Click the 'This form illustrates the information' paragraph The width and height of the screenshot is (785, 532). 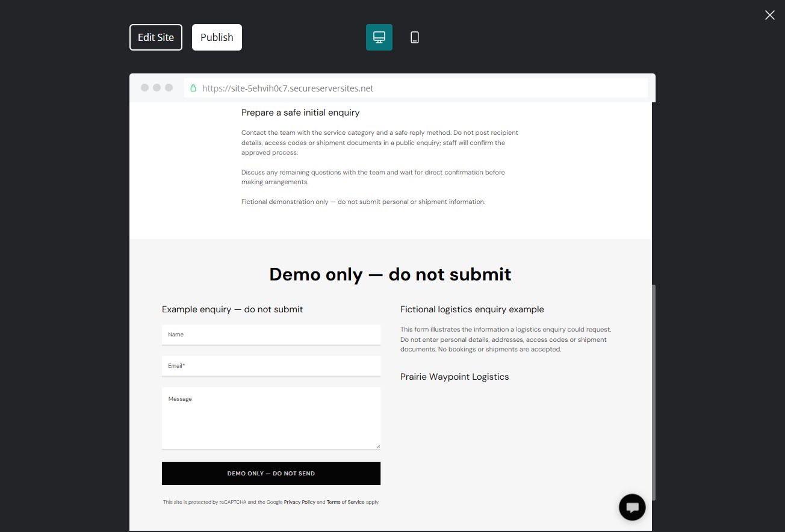pyautogui.click(x=506, y=339)
